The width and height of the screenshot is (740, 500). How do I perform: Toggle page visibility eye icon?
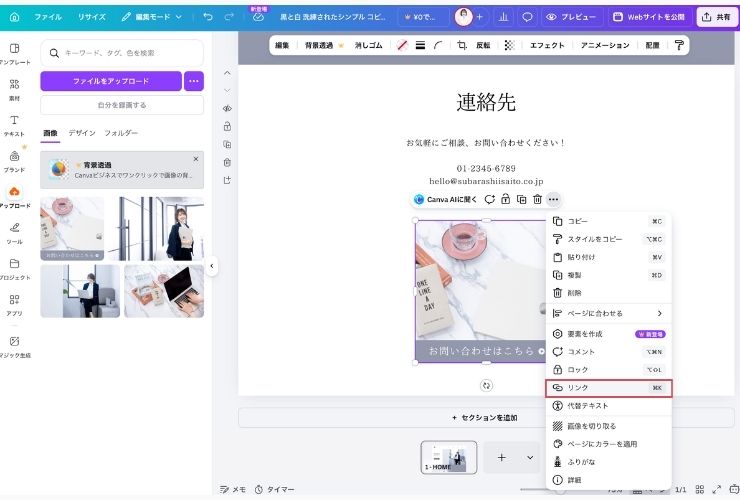(227, 108)
